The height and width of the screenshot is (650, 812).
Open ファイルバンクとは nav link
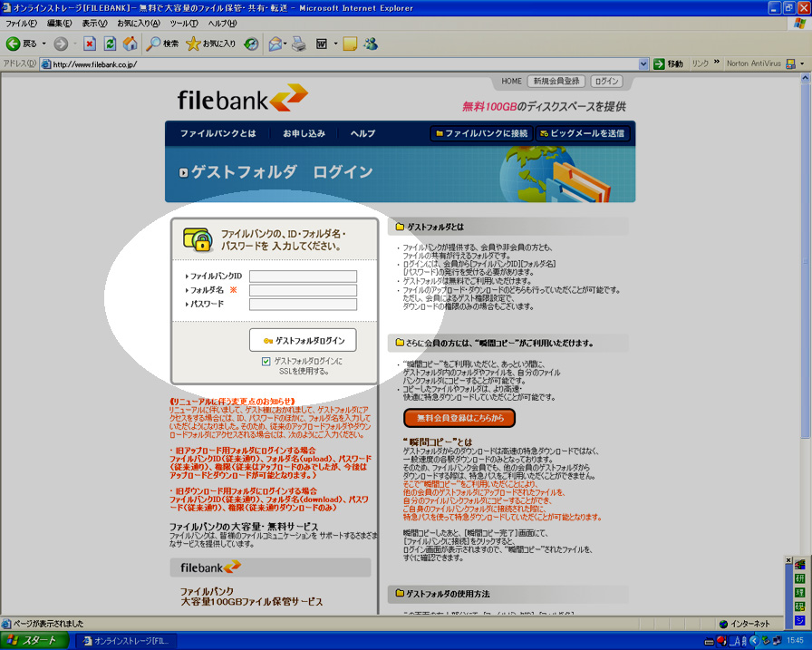coord(218,133)
